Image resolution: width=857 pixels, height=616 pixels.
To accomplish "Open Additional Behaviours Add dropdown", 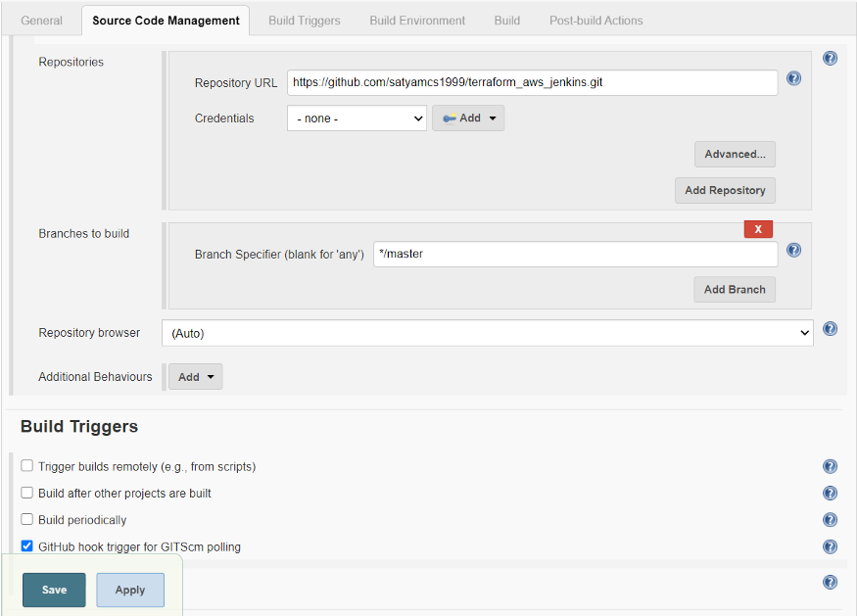I will click(x=195, y=377).
